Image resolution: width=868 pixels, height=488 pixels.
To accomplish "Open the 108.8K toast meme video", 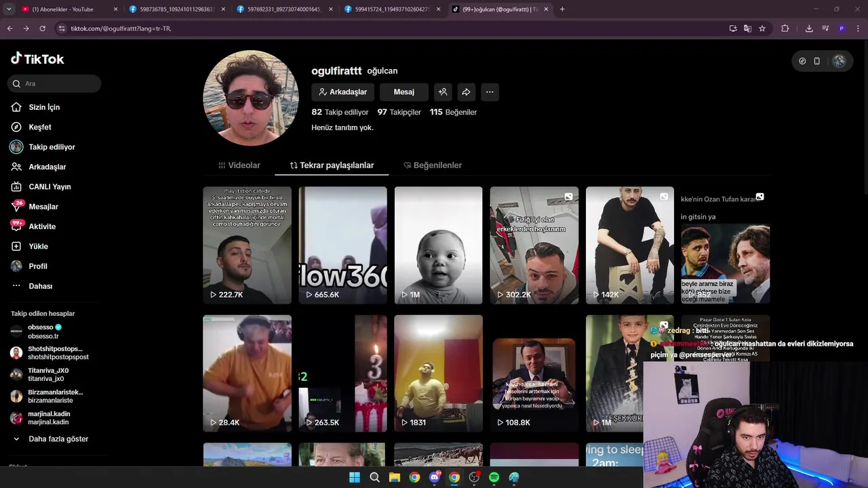I will tap(534, 373).
